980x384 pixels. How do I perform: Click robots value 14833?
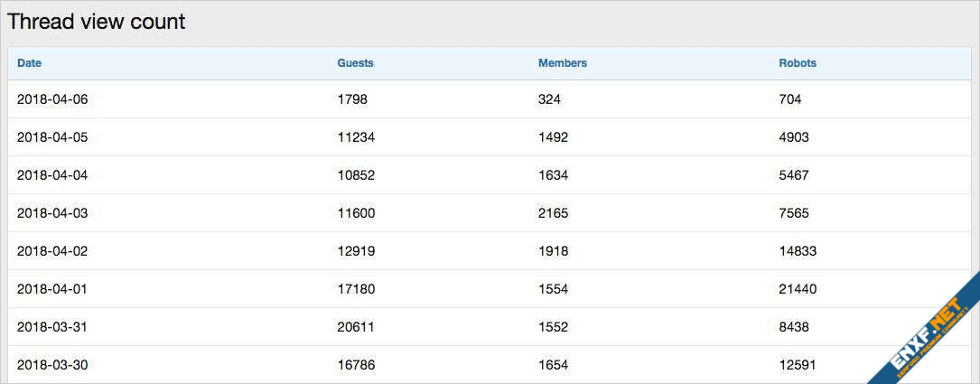point(798,251)
